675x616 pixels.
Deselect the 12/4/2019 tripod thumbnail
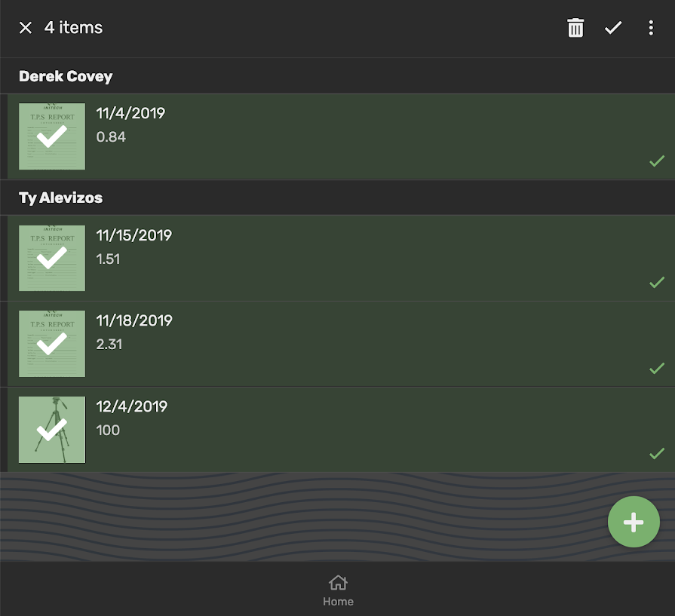point(52,430)
